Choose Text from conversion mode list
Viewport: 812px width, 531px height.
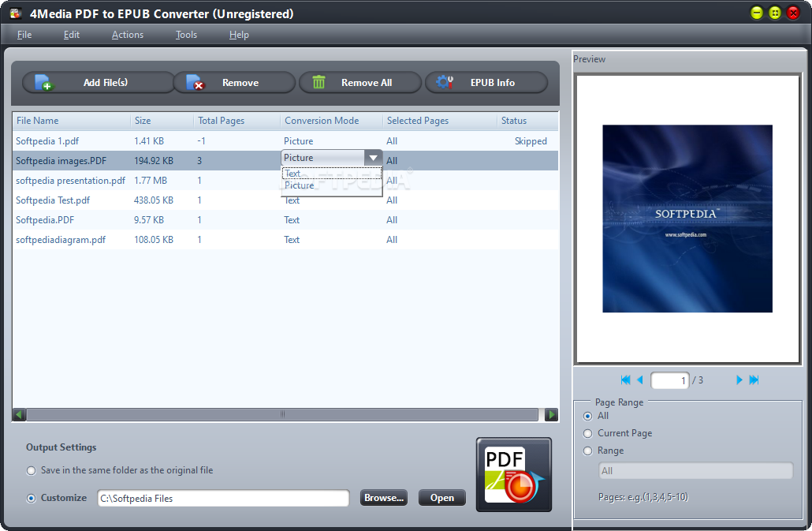tap(331, 174)
